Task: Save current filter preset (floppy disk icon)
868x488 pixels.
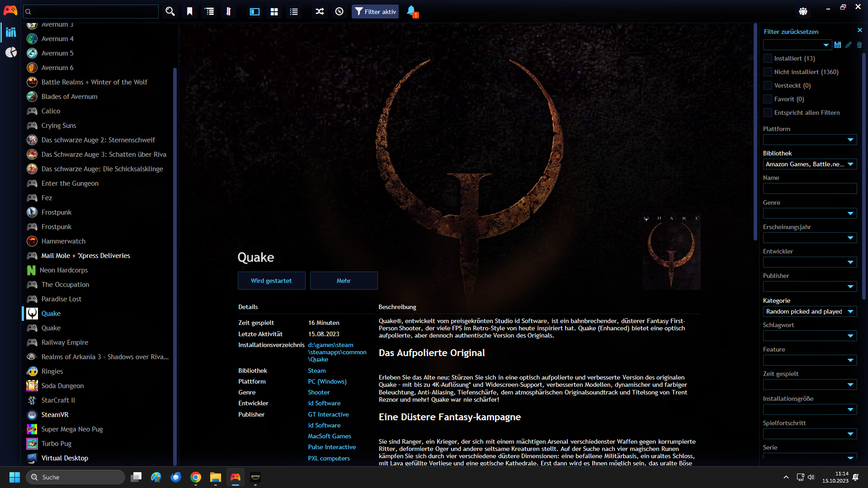Action: [837, 45]
